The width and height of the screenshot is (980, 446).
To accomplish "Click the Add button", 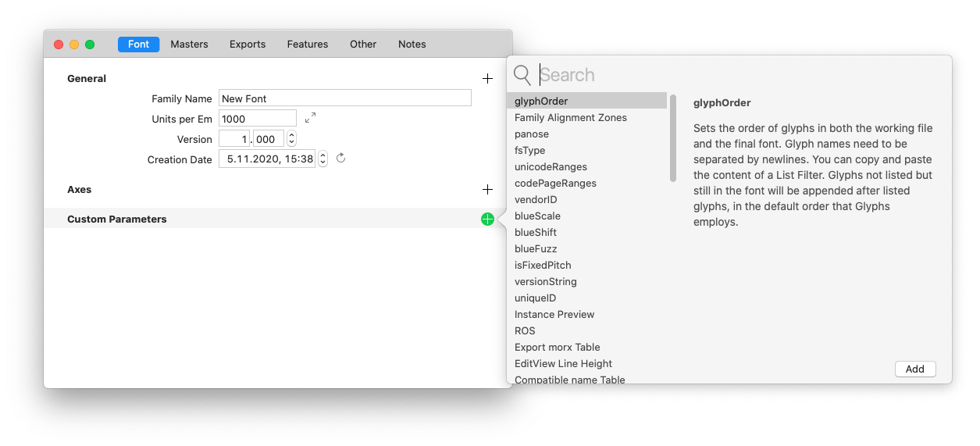I will tap(915, 369).
